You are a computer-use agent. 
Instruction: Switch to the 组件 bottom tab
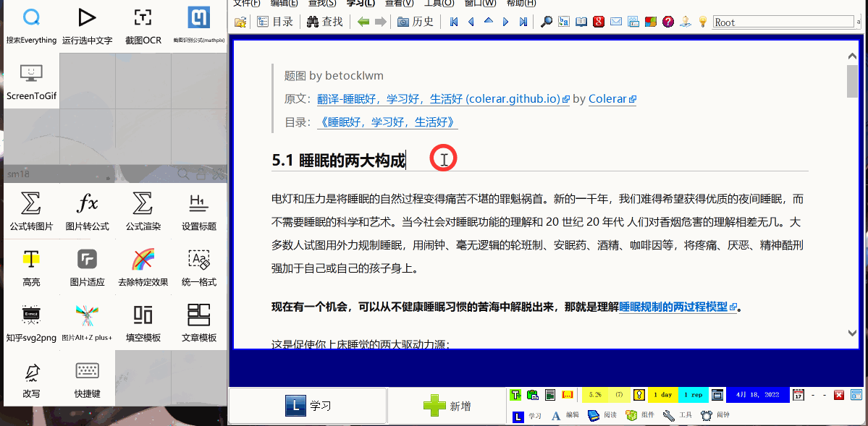[639, 415]
